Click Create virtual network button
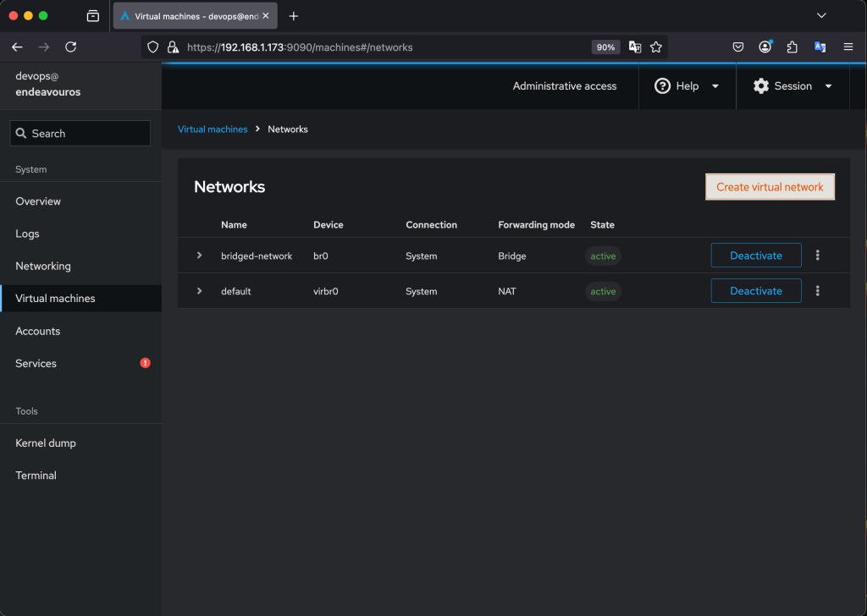Viewport: 867px width, 616px height. coord(770,187)
